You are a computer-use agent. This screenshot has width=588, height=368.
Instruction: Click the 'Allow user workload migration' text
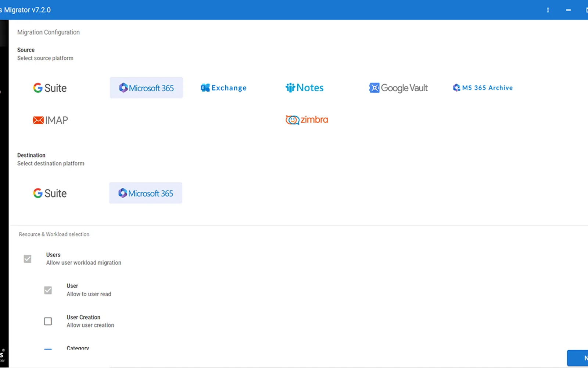click(84, 263)
